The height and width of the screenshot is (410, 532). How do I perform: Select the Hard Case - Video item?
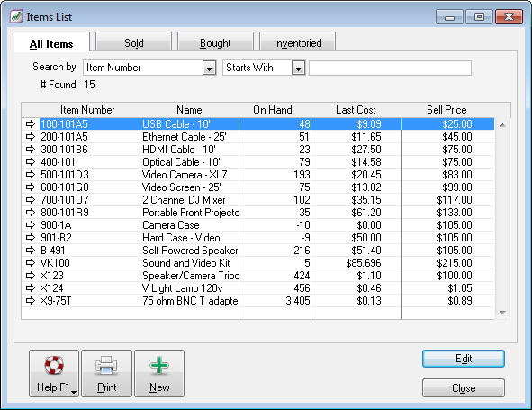[181, 238]
